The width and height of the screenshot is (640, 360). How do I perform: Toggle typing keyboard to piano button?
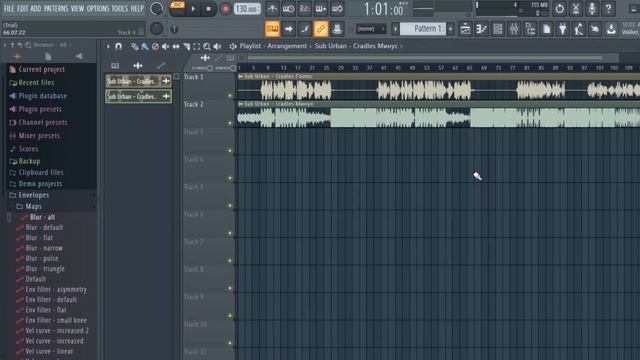coord(272,29)
